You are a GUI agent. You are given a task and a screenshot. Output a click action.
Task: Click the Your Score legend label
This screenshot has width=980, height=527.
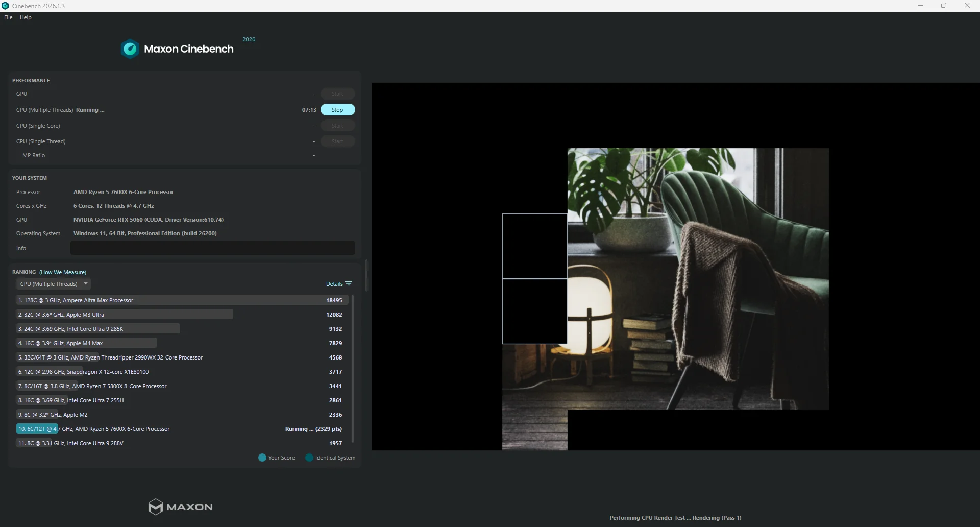point(282,458)
